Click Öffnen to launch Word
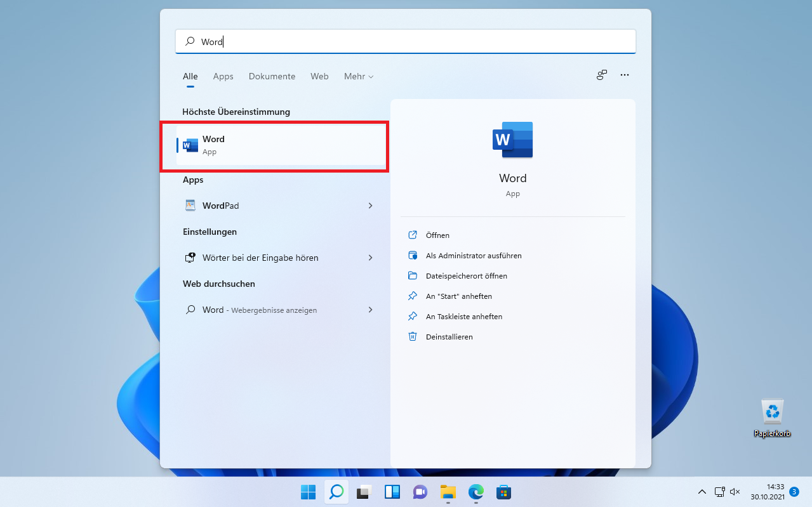Image resolution: width=812 pixels, height=507 pixels. click(437, 235)
